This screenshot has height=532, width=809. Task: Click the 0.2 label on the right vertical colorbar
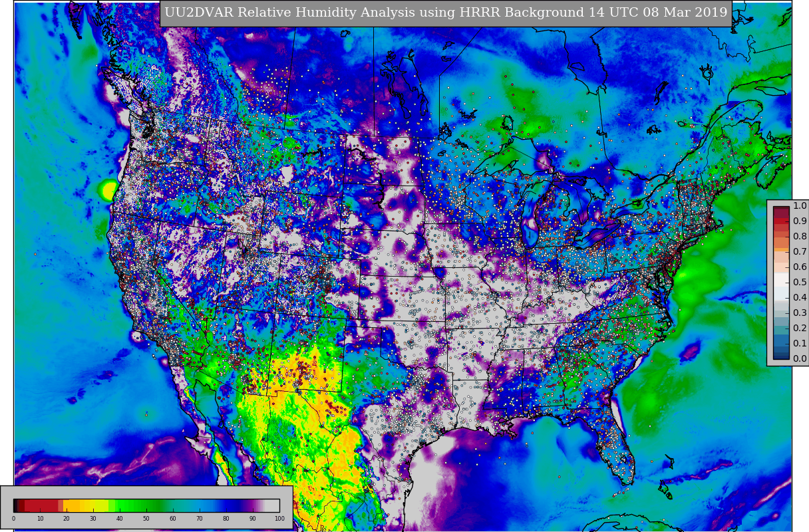[x=800, y=328]
